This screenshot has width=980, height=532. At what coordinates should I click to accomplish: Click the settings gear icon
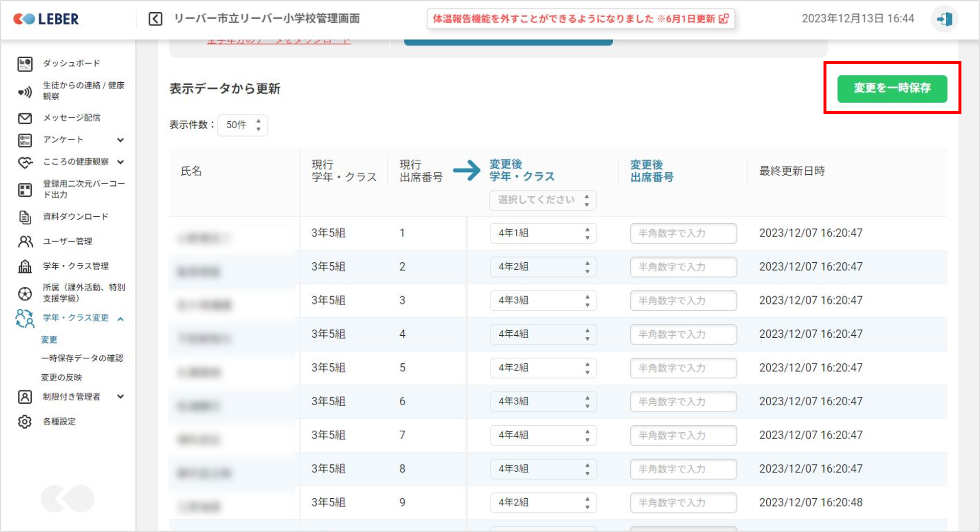25,421
